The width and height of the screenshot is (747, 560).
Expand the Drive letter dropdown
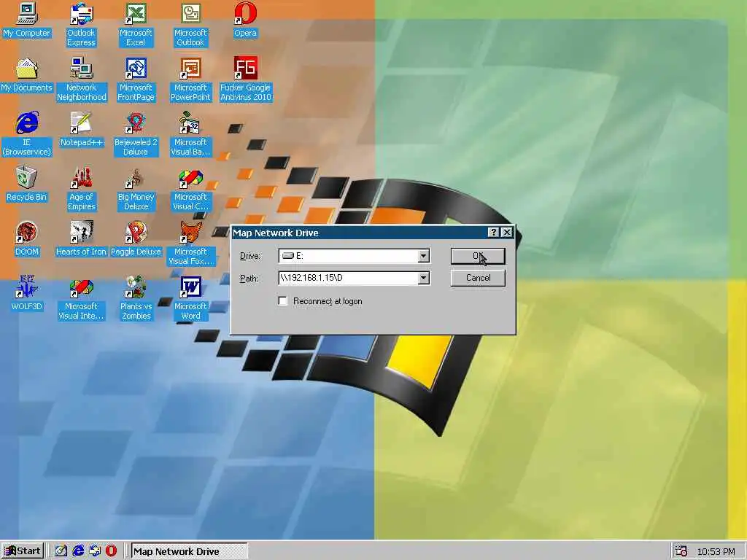click(424, 256)
